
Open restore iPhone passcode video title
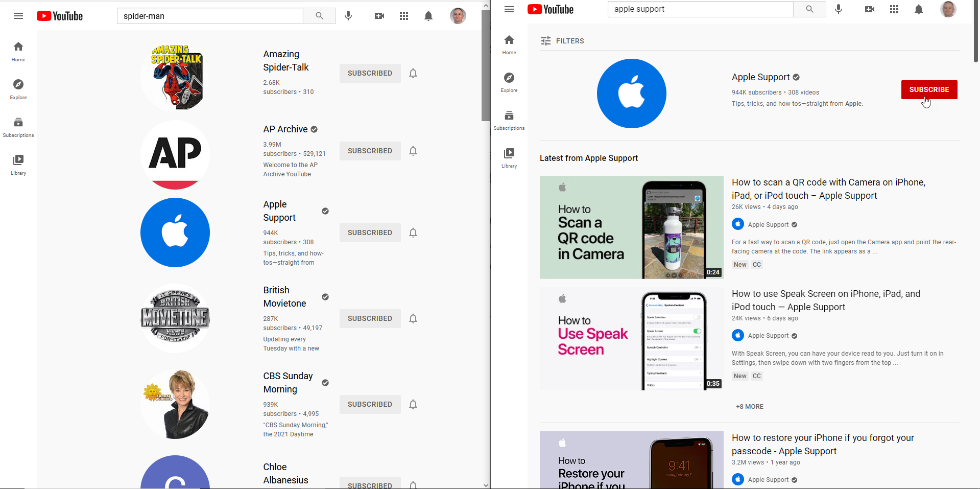point(823,445)
